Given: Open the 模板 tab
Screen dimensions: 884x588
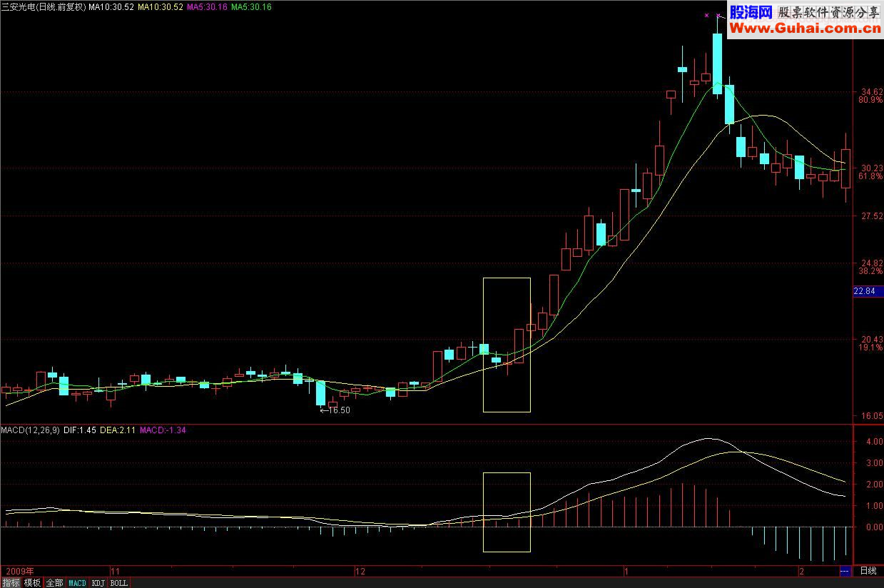Looking at the screenshot, I should 32,583.
